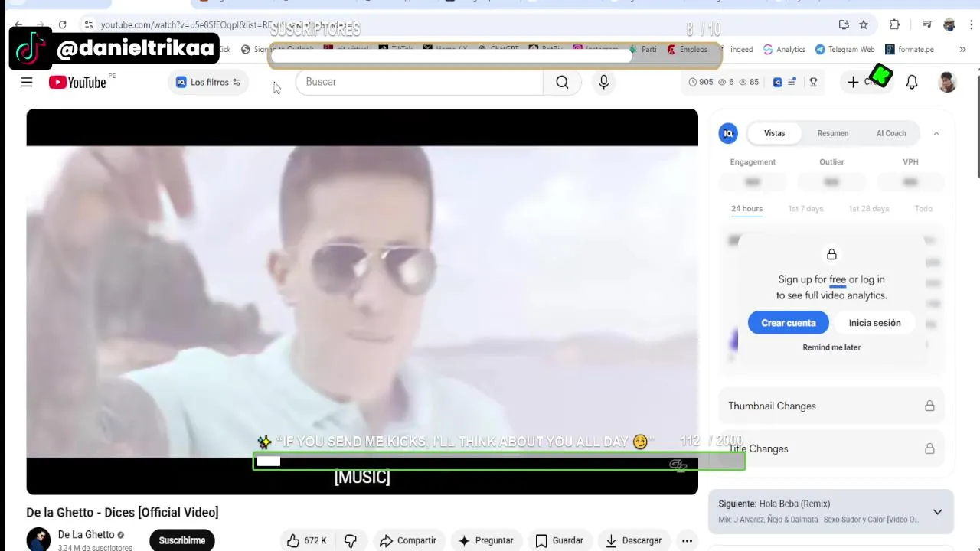Image resolution: width=980 pixels, height=551 pixels.
Task: Open vidIQ icon next to stats
Action: 777,82
